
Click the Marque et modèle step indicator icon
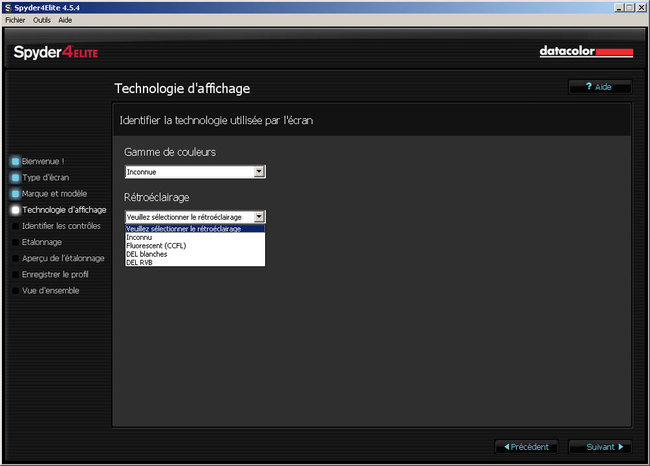click(x=16, y=194)
